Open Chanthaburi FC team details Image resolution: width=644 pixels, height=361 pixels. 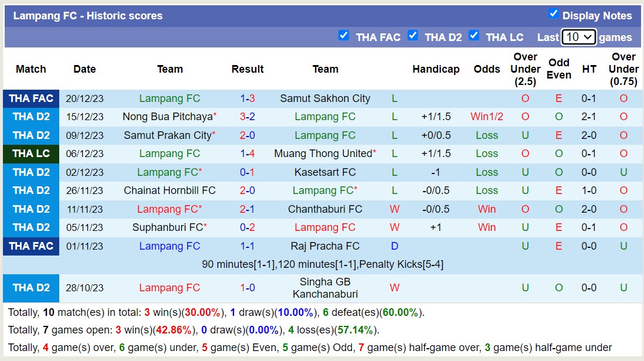(x=326, y=209)
